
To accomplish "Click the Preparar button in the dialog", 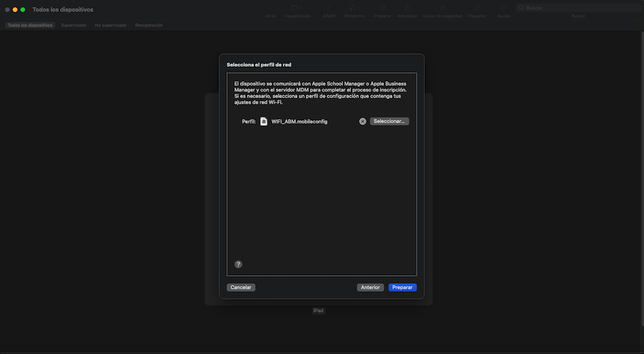I will pos(403,287).
